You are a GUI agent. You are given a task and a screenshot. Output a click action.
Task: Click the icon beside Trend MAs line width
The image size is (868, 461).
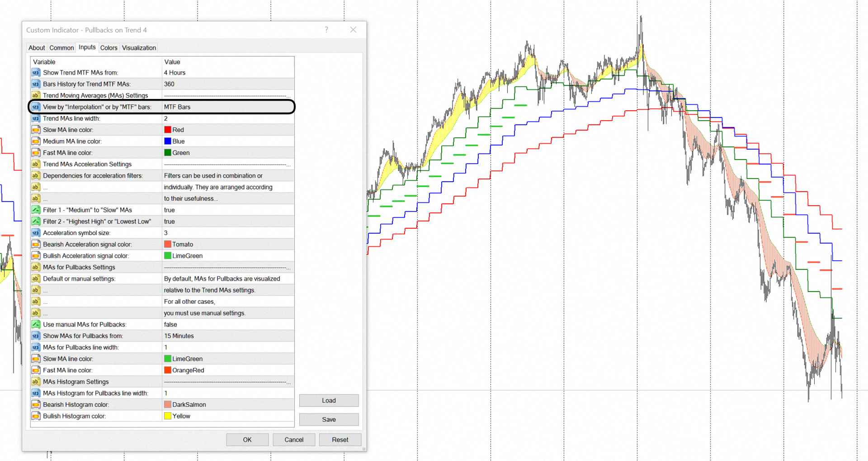click(x=36, y=118)
